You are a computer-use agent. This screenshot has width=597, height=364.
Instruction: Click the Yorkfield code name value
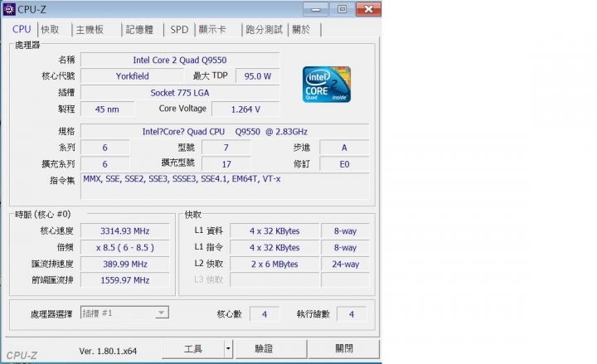pos(132,76)
